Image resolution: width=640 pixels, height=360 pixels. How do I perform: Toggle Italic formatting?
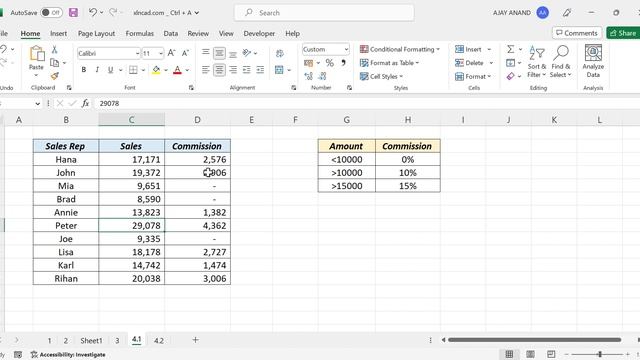[x=97, y=70]
